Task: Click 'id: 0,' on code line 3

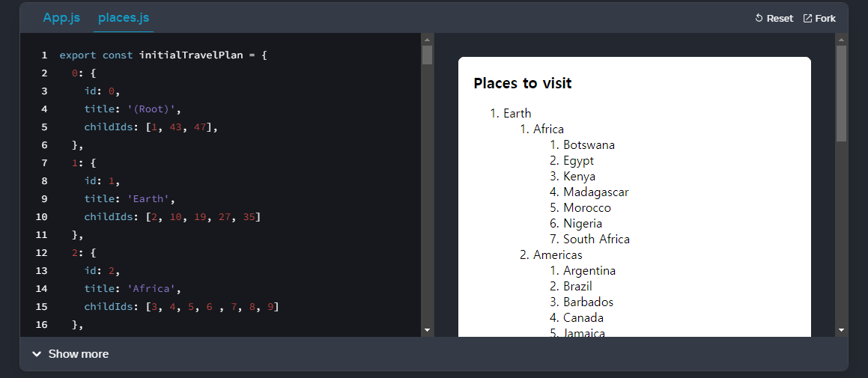Action: click(103, 91)
